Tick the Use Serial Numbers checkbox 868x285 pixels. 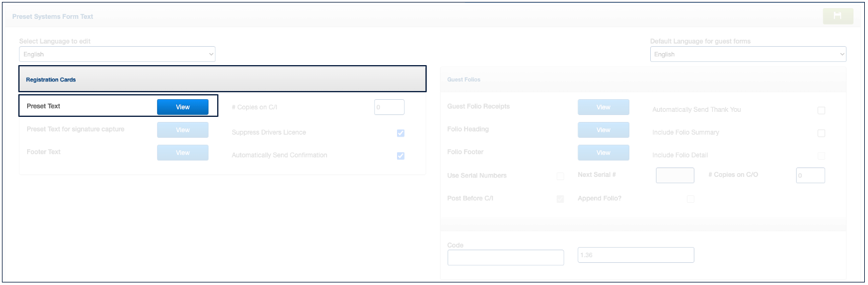[560, 176]
